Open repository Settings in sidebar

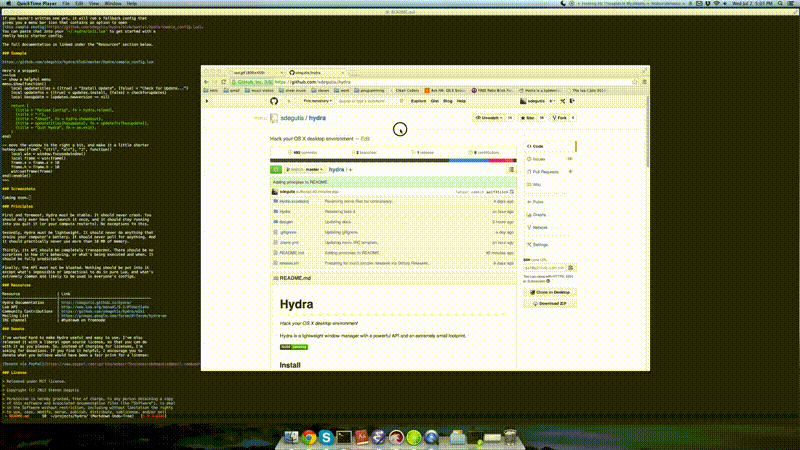tap(540, 245)
